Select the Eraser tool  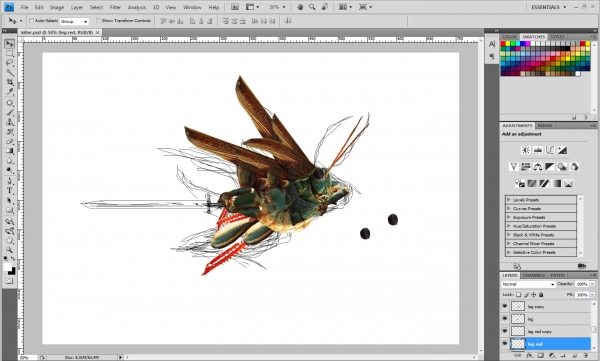tap(10, 141)
